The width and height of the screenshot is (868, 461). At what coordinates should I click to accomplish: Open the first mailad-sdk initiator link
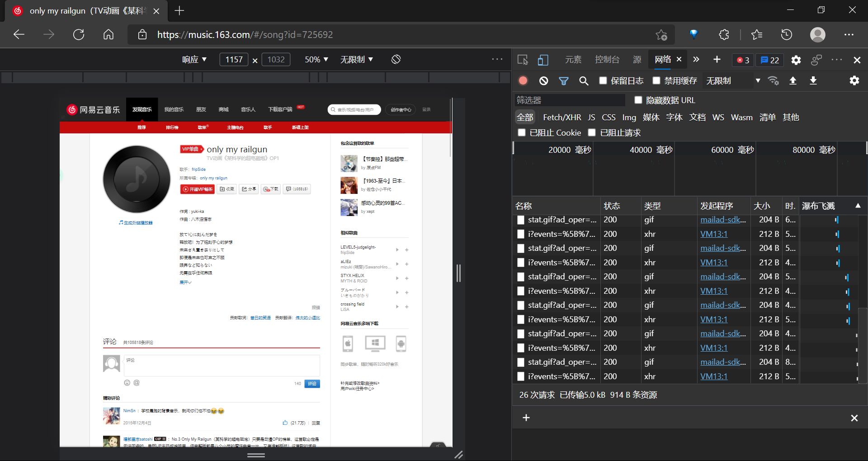(723, 220)
